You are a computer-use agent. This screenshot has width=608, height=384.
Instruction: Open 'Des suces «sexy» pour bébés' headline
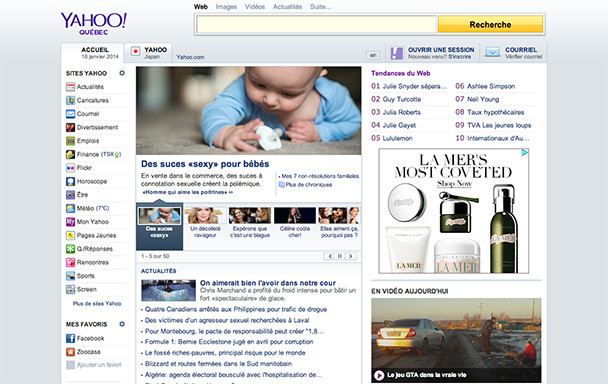[x=205, y=164]
